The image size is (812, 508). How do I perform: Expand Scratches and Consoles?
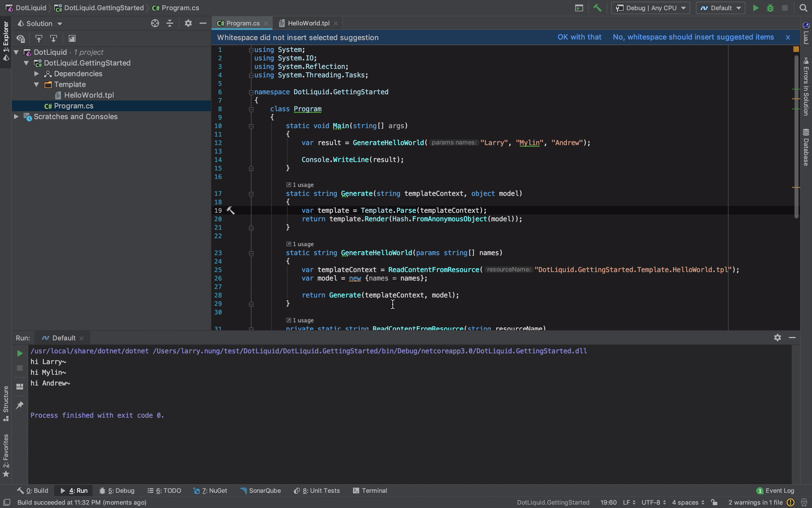coord(16,117)
